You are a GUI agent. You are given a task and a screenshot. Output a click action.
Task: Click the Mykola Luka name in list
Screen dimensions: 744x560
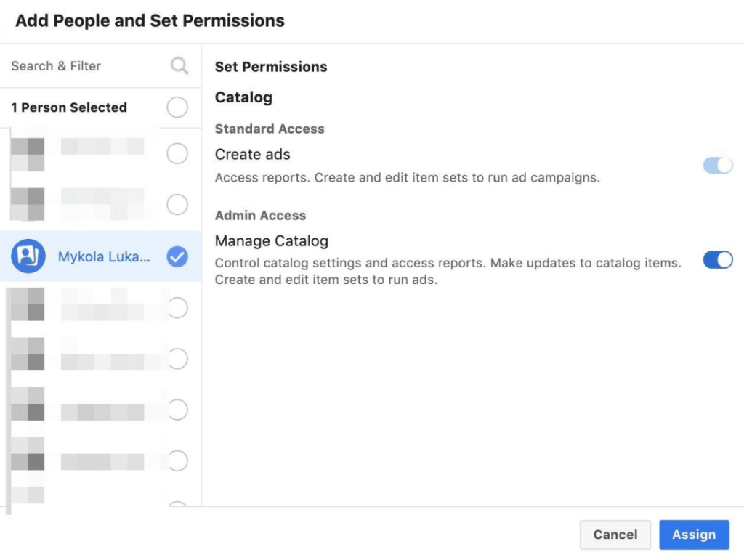pyautogui.click(x=104, y=256)
